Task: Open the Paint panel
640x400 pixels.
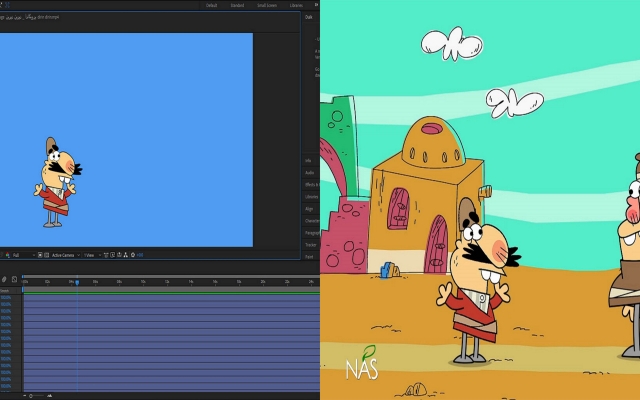Action: point(309,257)
